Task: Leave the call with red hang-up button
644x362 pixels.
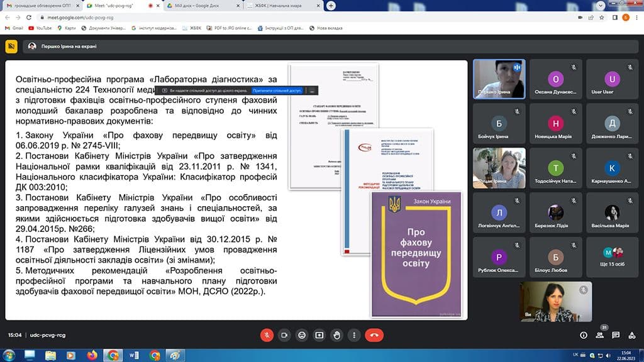Action: [374, 336]
